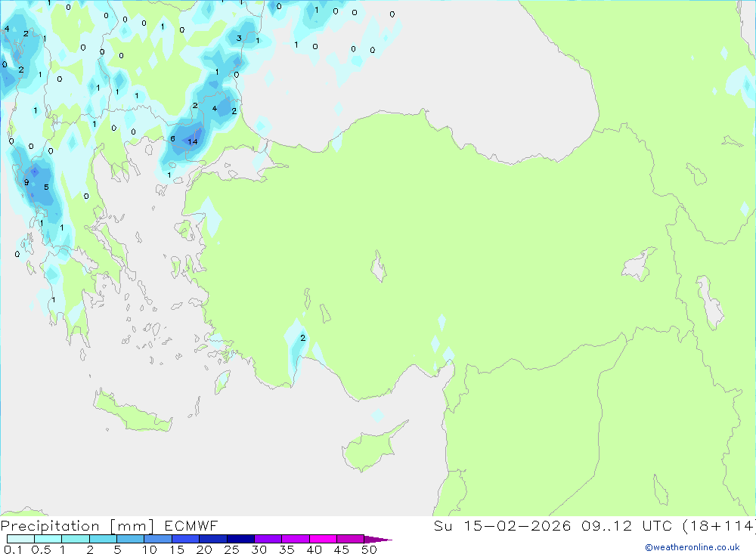Select the 0.5–1 mm legend color box
756x554 pixels.
[48, 539]
